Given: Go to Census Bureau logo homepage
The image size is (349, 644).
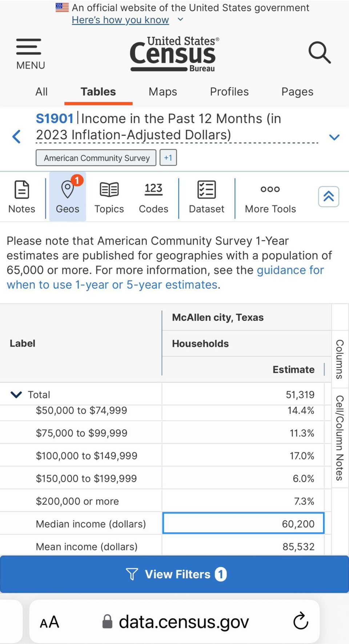Looking at the screenshot, I should tap(174, 54).
